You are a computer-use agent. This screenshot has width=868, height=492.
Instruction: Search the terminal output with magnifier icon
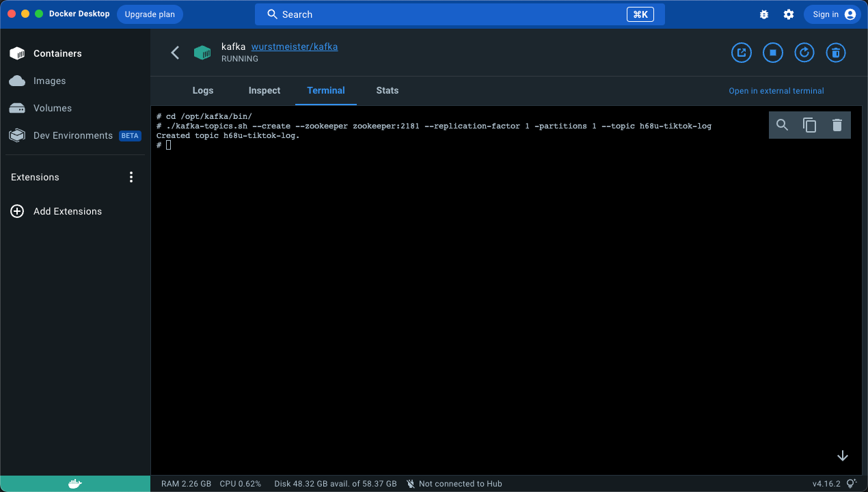(x=783, y=125)
